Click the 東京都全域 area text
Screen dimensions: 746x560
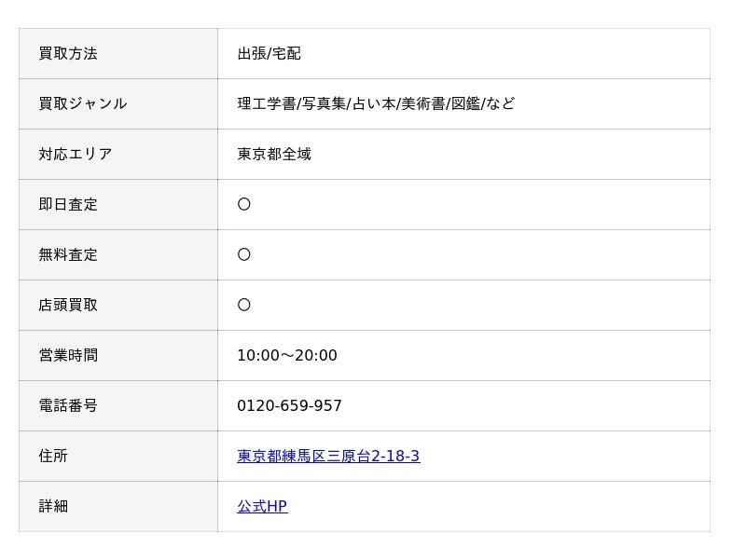[274, 154]
